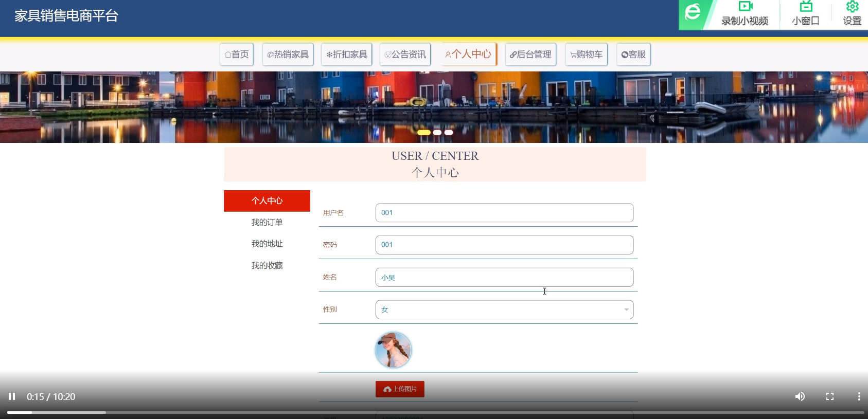This screenshot has width=868, height=419.
Task: Click the 录制小视频 record icon
Action: click(x=745, y=6)
